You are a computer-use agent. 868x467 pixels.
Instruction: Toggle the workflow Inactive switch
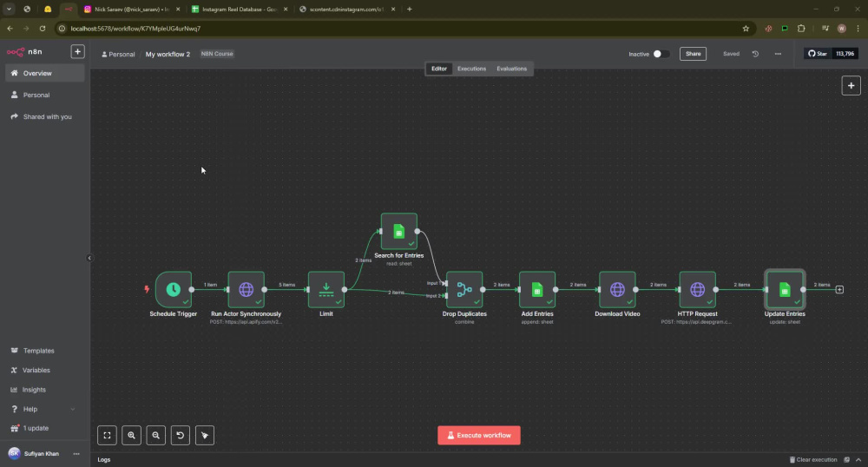pyautogui.click(x=660, y=54)
